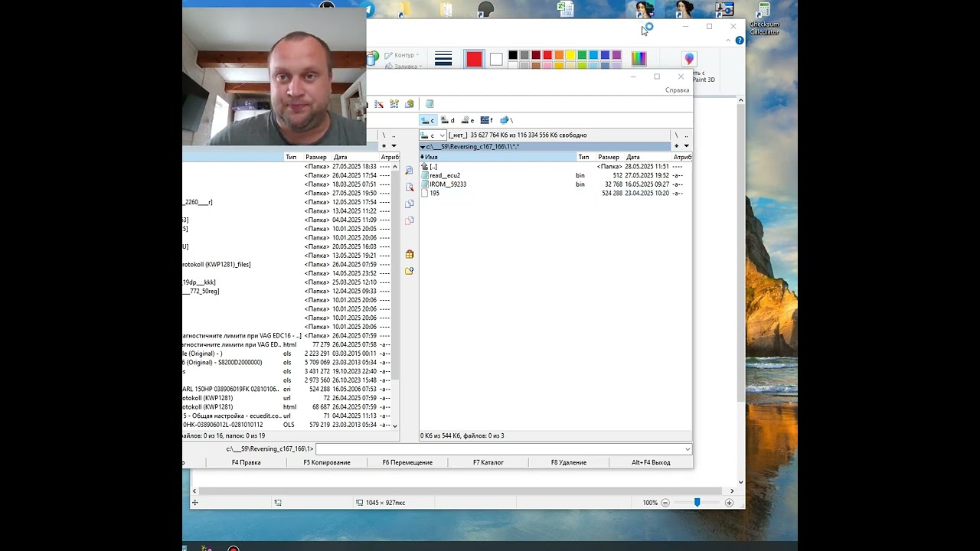Click F5 Копирование button
Viewport: 980px width, 551px height.
[x=327, y=462]
